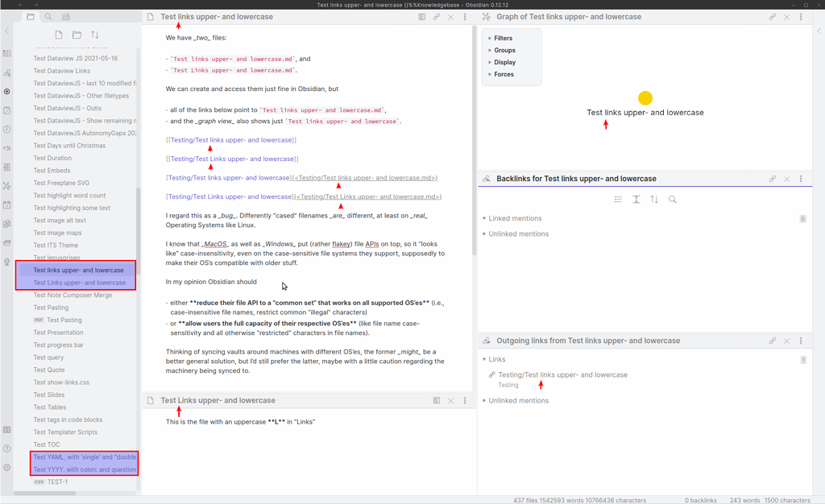This screenshot has height=504, width=825.
Task: Click wikilink Testing/Test Links upper- and lowercase
Action: (x=232, y=159)
